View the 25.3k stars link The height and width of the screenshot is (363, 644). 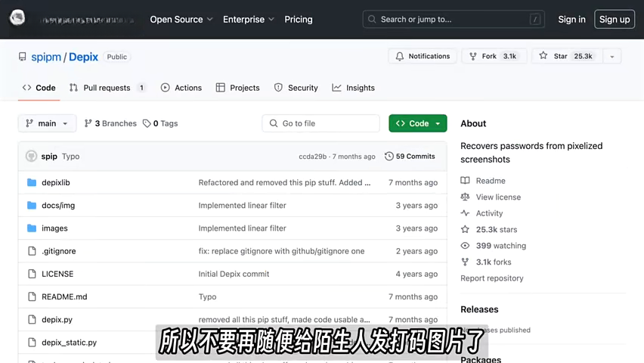pos(497,229)
